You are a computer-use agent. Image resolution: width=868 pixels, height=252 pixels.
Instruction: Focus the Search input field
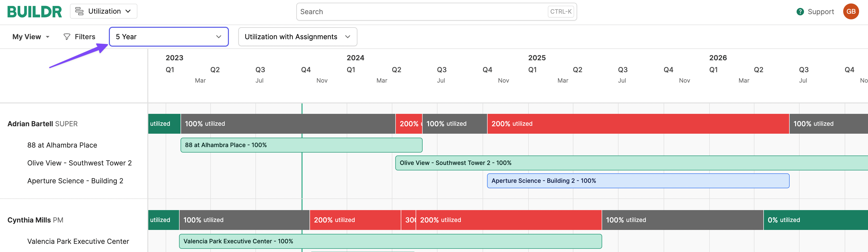click(421, 12)
